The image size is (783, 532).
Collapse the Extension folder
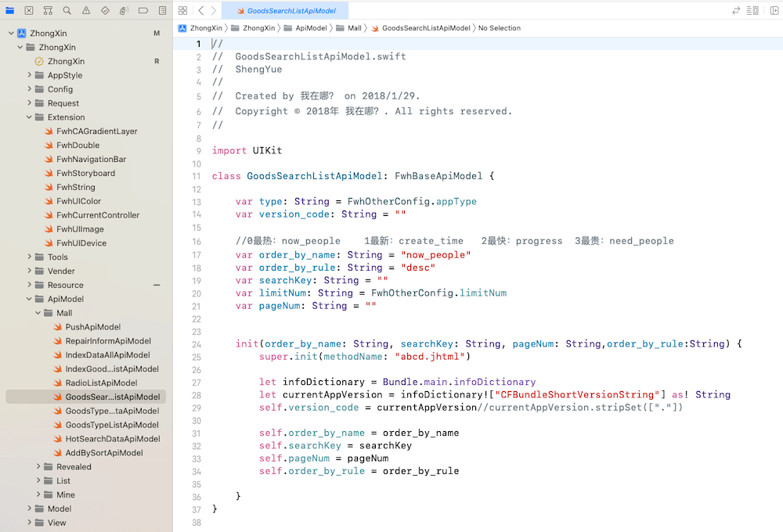[x=29, y=117]
